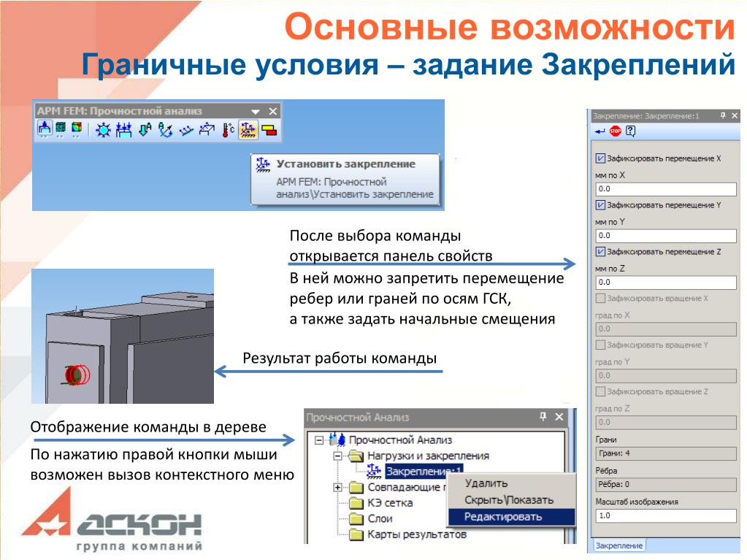Click the multicolored results map toolbar icon
This screenshot has width=747, height=560.
pos(77,129)
